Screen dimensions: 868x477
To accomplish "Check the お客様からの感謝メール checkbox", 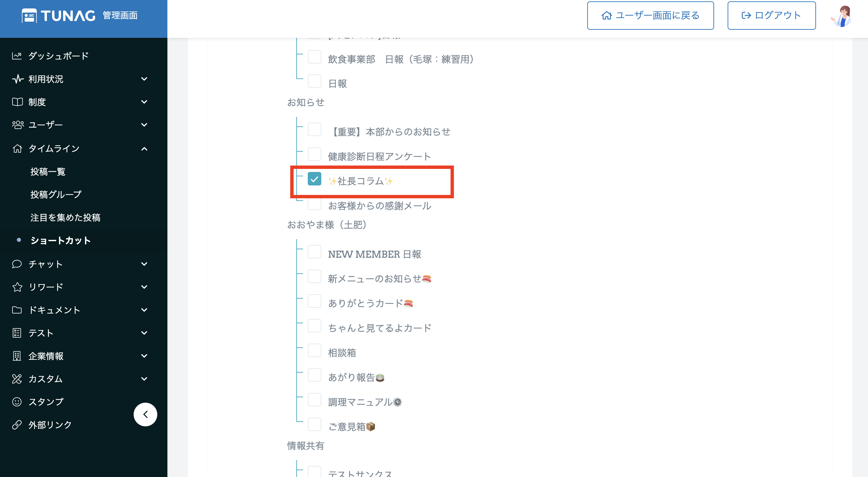I will (x=315, y=204).
